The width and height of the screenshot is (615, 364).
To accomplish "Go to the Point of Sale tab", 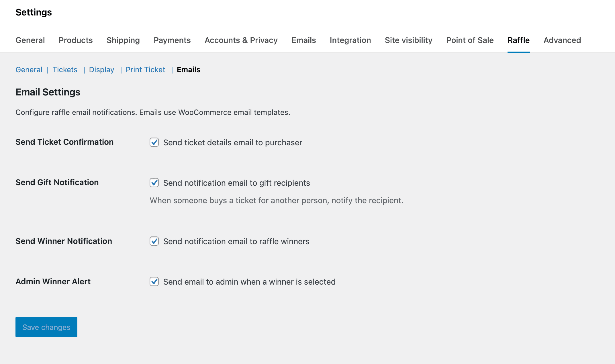I will pos(470,40).
